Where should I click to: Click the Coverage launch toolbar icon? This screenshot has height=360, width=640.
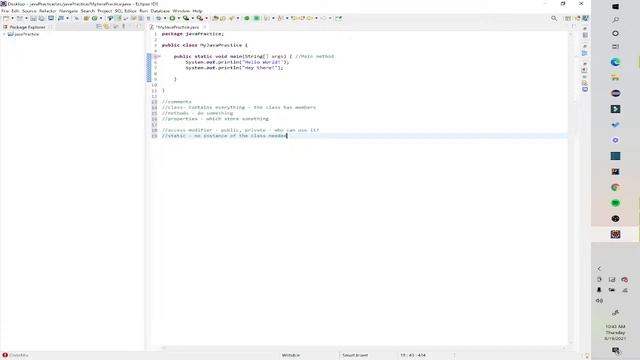point(186,18)
